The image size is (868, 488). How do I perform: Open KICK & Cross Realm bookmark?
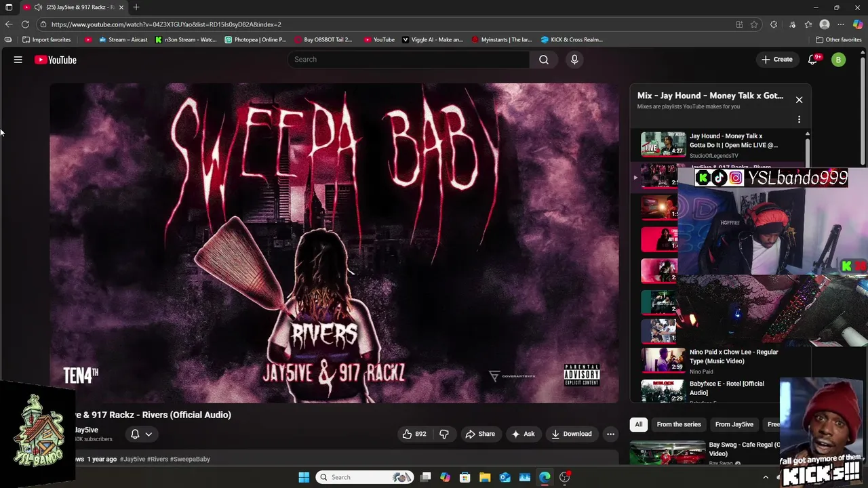tap(572, 39)
